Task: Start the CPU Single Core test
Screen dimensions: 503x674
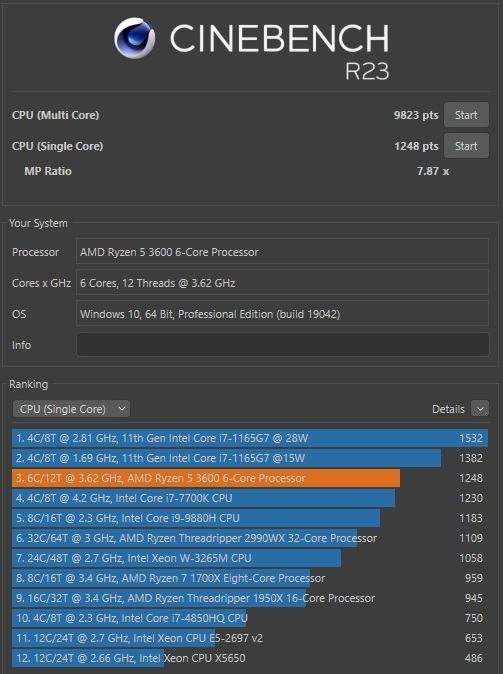Action: pyautogui.click(x=466, y=146)
